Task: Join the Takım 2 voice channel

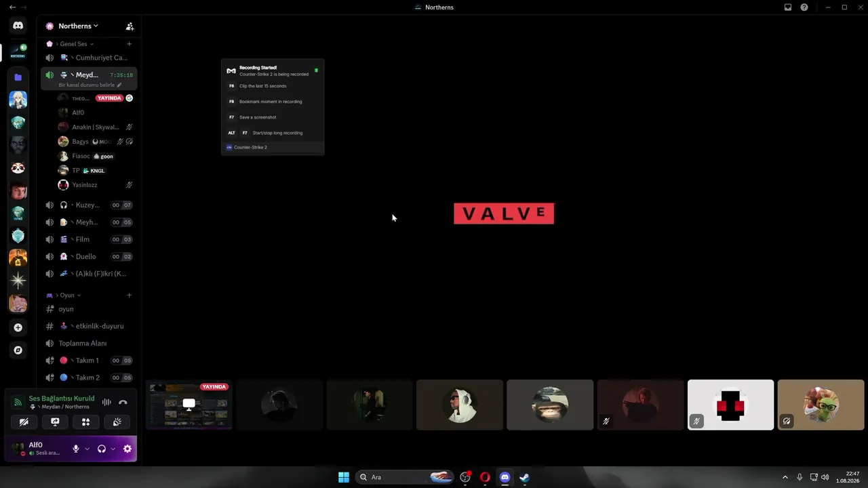Action: pos(88,378)
